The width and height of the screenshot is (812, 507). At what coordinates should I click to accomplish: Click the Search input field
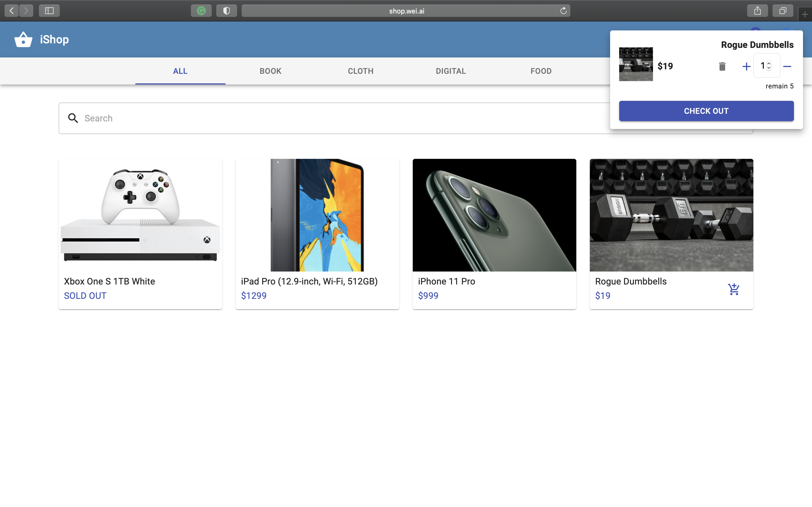pyautogui.click(x=406, y=118)
